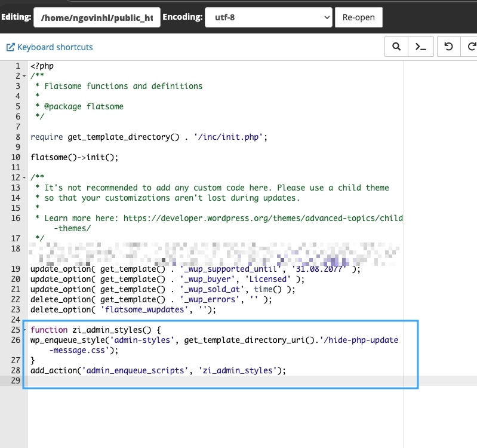Place cursor on the '<?php' line
This screenshot has height=448, width=477.
(42, 66)
